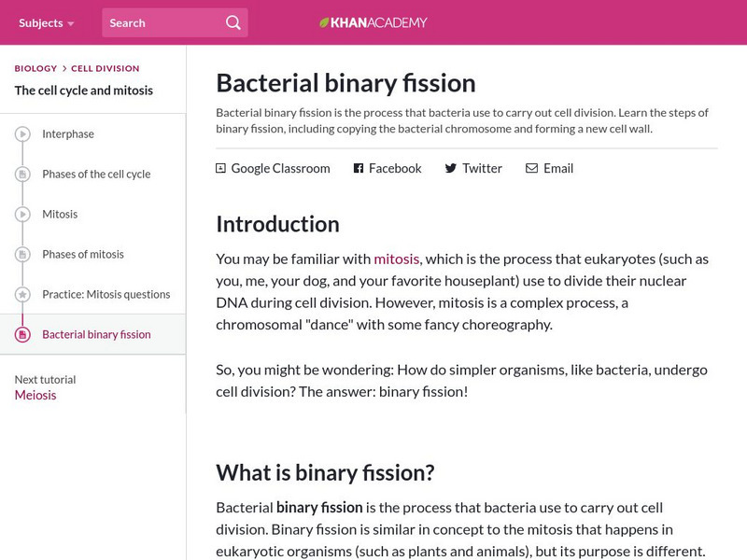Image resolution: width=747 pixels, height=560 pixels.
Task: Click the Phases of the cell cycle article icon
Action: [x=23, y=175]
